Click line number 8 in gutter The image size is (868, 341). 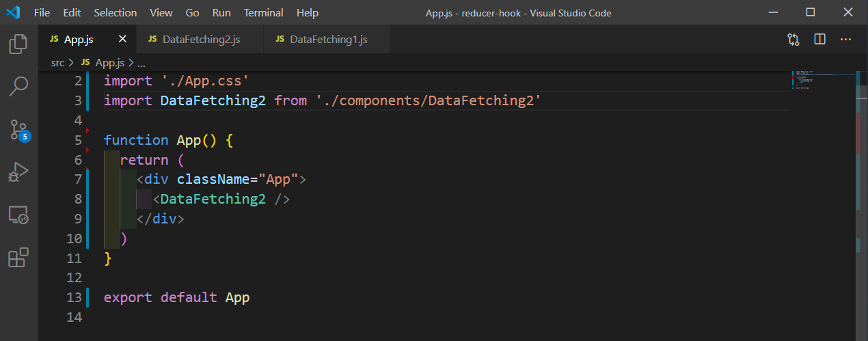pos(78,200)
